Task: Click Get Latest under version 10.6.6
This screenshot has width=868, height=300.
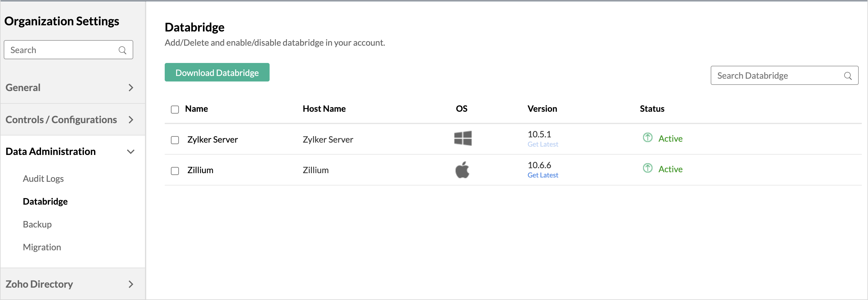Action: [x=543, y=175]
